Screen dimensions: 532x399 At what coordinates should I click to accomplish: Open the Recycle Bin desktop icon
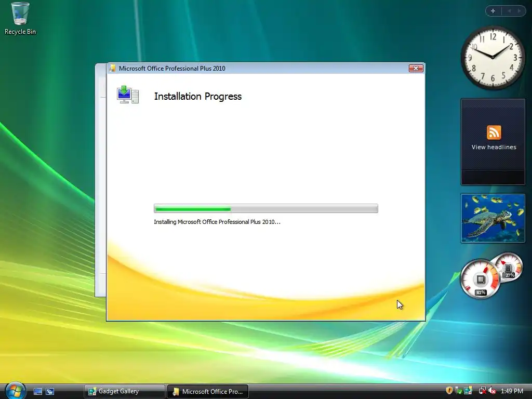tap(20, 19)
